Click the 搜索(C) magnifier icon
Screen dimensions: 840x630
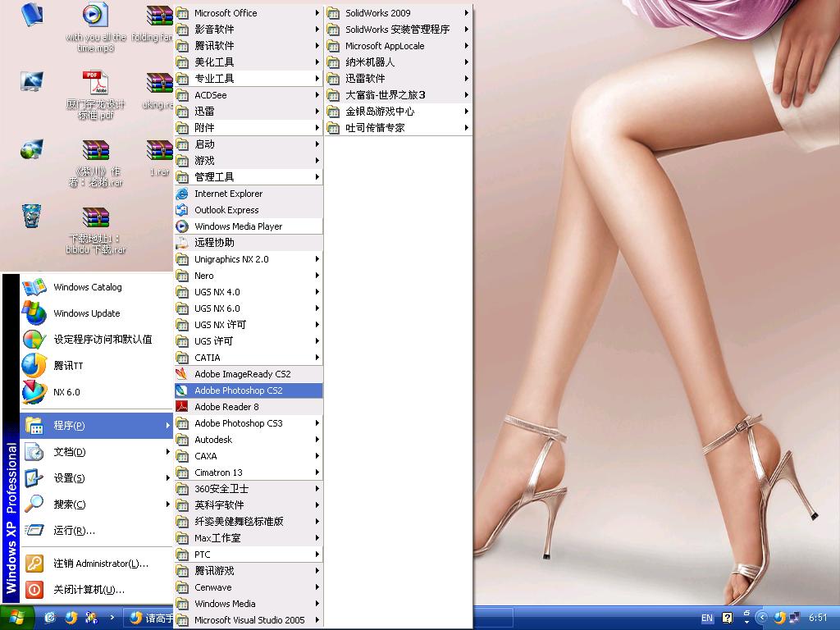[34, 504]
